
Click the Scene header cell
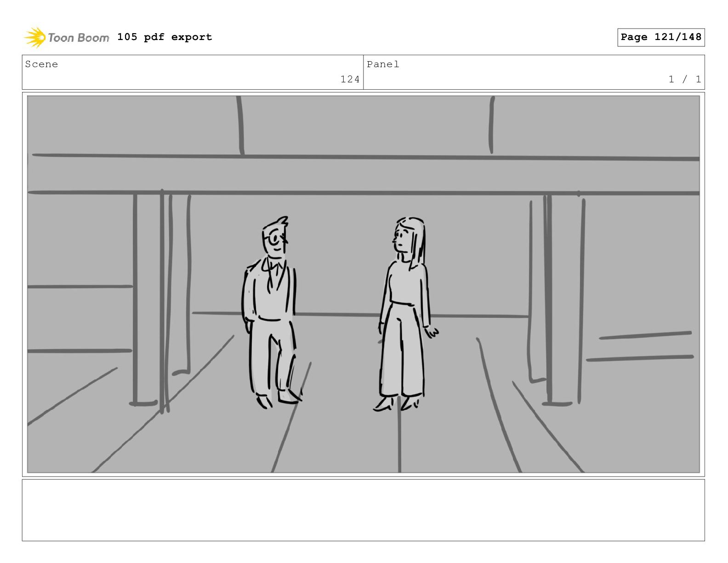click(193, 72)
